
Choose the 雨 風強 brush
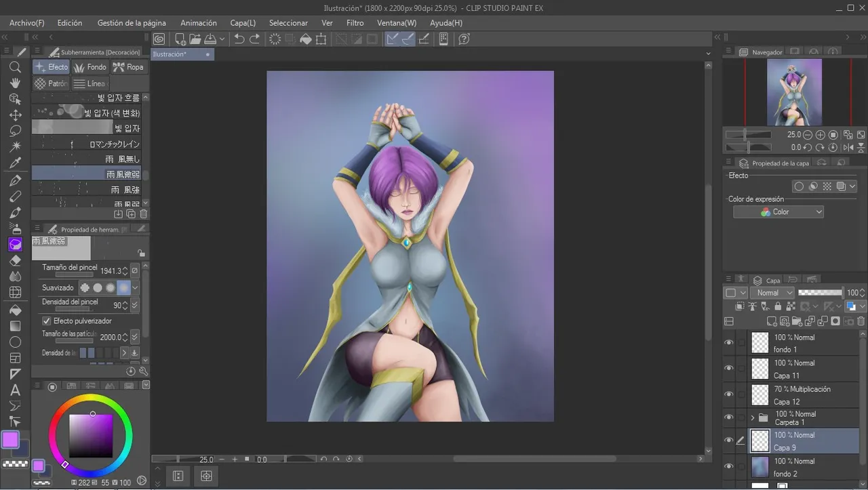(86, 190)
